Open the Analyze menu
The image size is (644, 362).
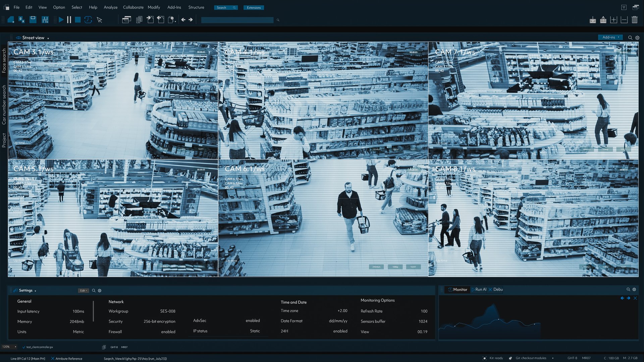(x=111, y=7)
